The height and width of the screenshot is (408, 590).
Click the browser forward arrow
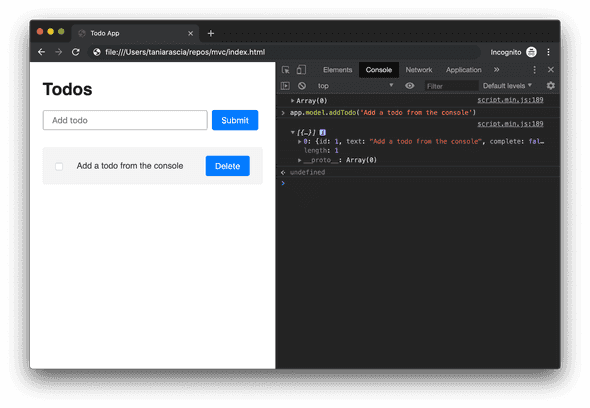[x=58, y=52]
